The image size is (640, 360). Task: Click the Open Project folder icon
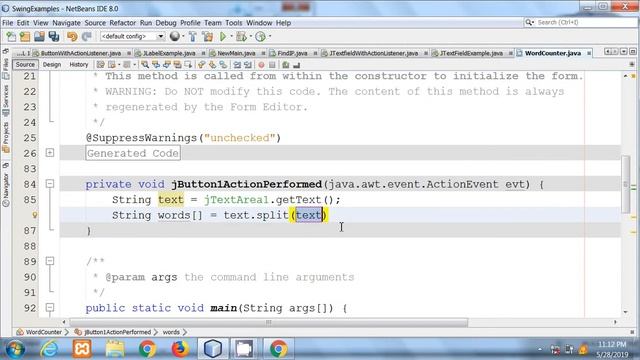[x=39, y=37]
